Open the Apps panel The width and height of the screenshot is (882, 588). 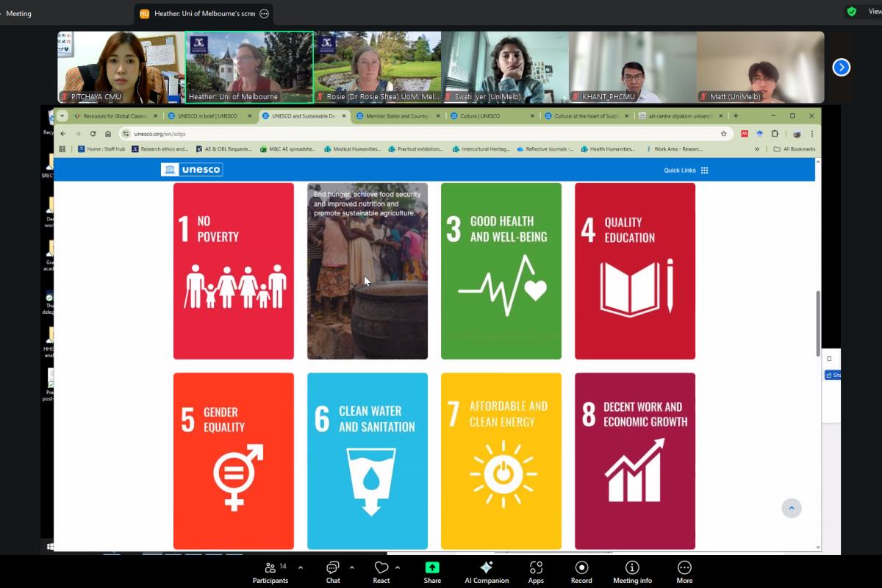tap(536, 571)
